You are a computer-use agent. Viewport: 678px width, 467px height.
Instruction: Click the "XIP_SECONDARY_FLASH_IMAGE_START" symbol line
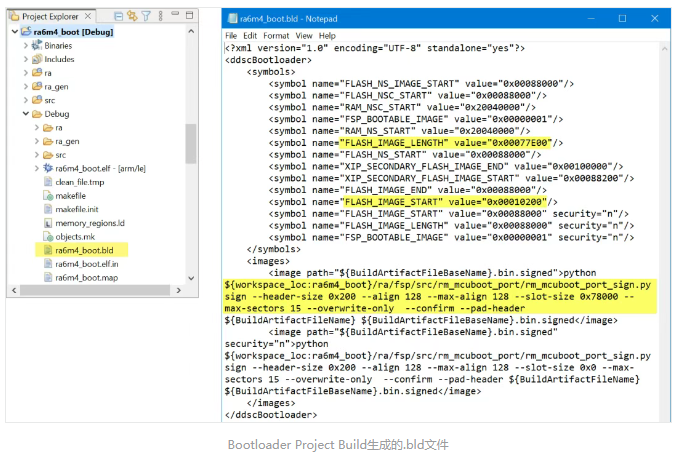point(451,178)
